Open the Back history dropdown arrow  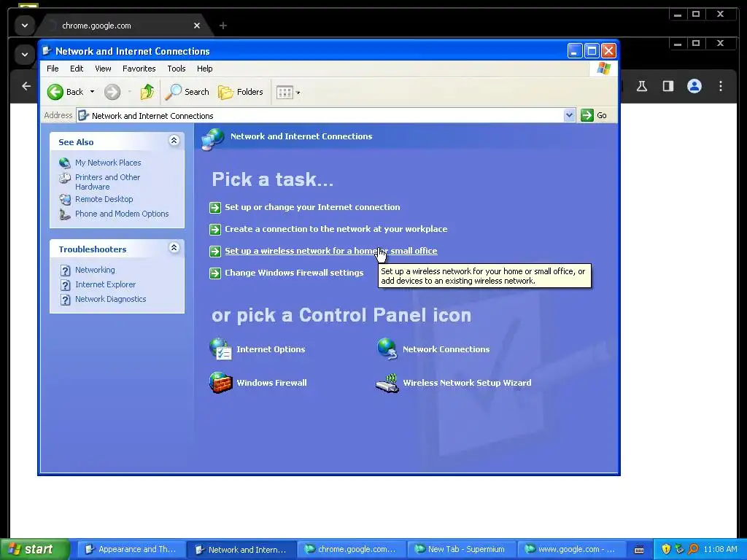(92, 92)
